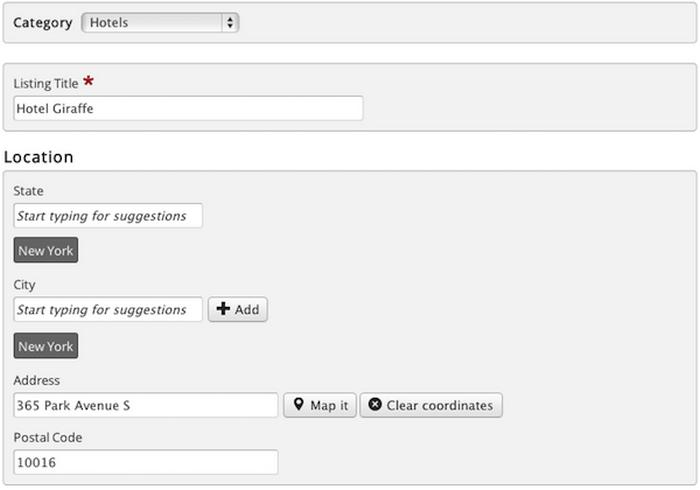The image size is (700, 490).
Task: Focus the State suggestions input
Action: (108, 216)
